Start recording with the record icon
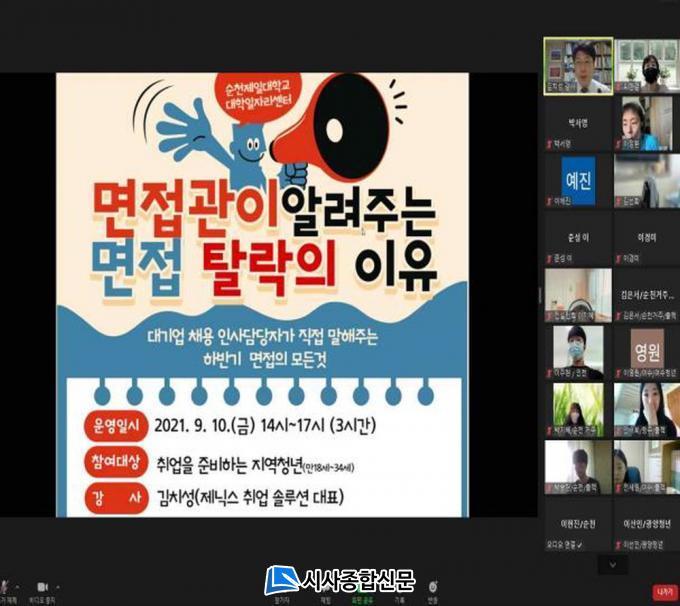The height and width of the screenshot is (606, 680). 398,586
